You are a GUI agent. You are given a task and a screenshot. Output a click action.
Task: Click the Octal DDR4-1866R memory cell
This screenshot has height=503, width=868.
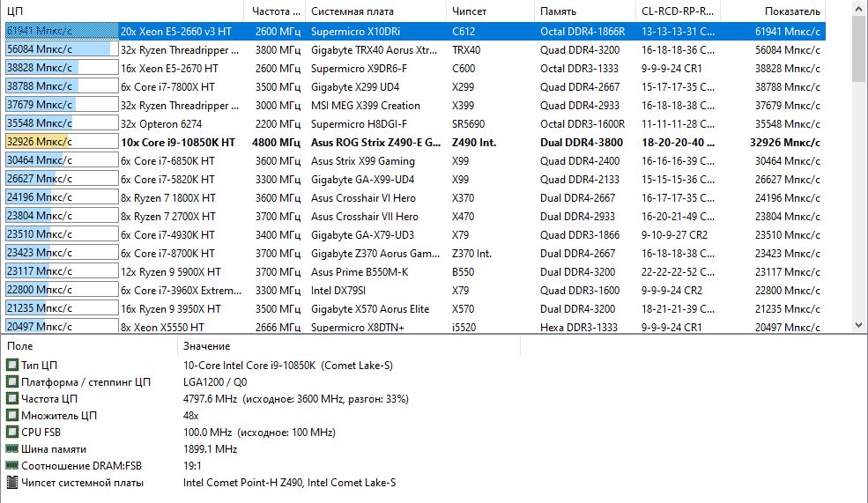582,32
